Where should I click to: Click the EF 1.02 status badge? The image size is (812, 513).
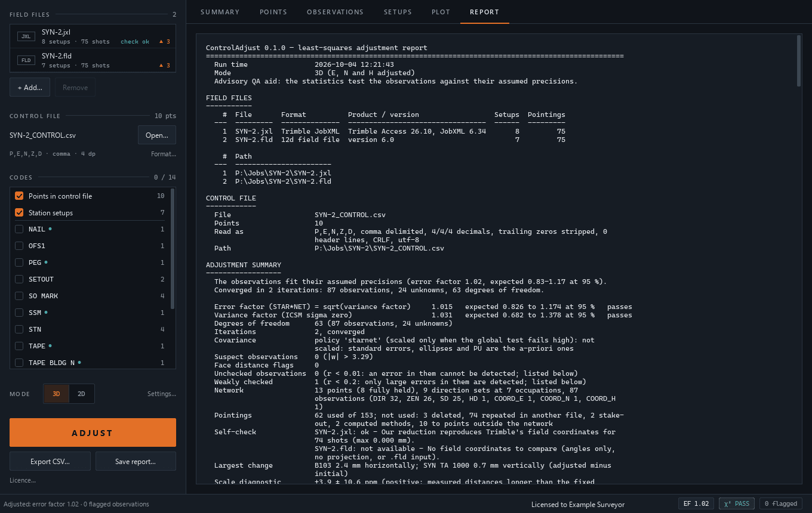[696, 503]
